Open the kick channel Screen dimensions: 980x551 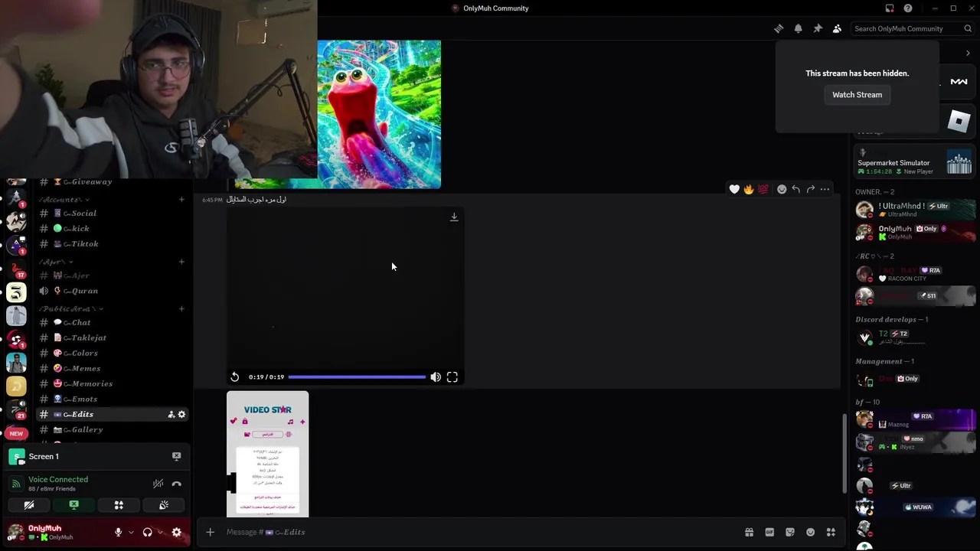coord(113,228)
